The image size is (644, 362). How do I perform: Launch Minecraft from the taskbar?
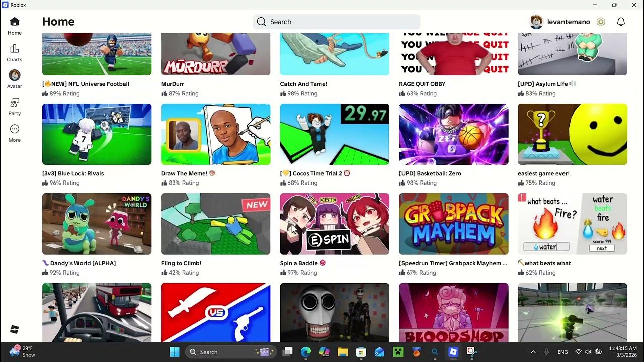coord(397,352)
